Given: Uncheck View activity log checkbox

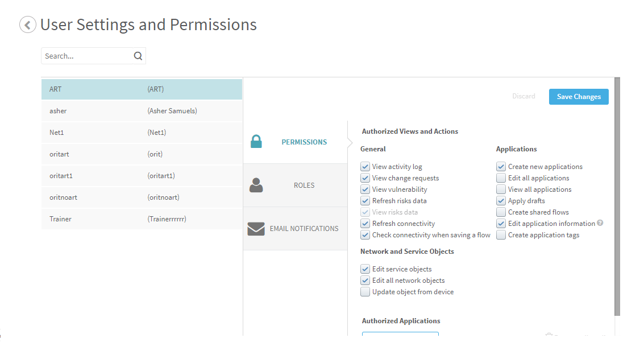Looking at the screenshot, I should click(365, 167).
